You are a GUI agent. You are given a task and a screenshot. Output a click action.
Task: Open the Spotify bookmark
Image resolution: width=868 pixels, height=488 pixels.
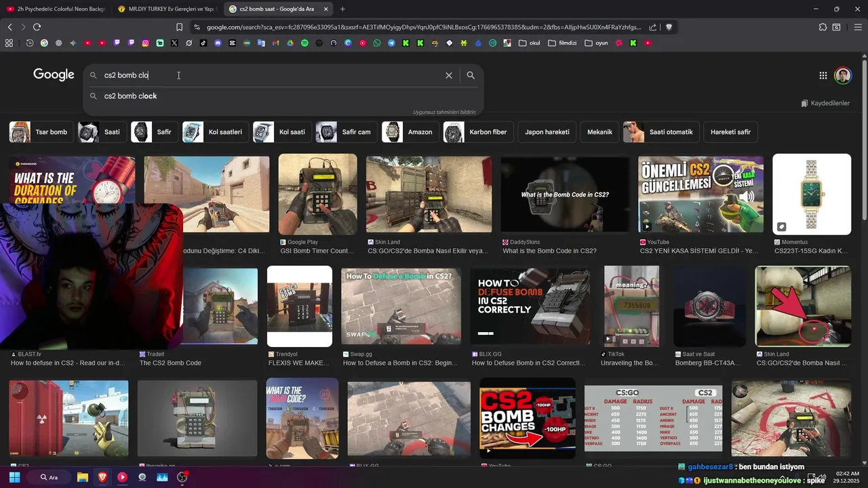click(304, 43)
